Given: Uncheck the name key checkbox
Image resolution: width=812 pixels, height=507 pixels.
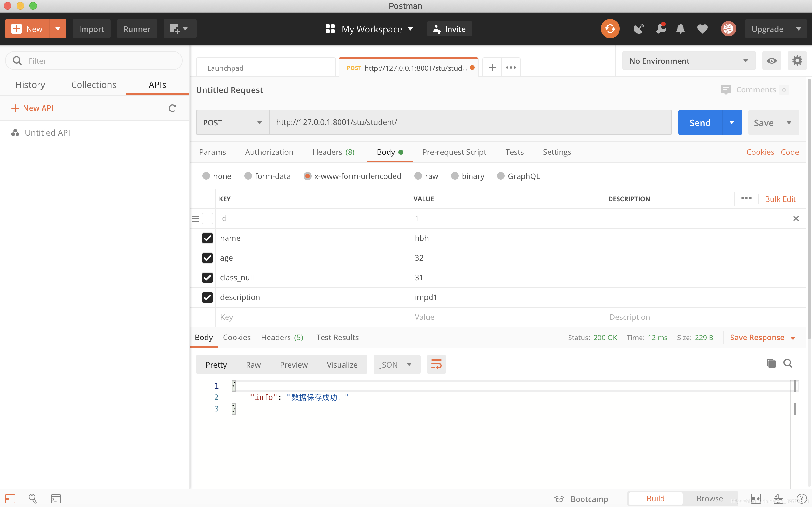Looking at the screenshot, I should (207, 238).
